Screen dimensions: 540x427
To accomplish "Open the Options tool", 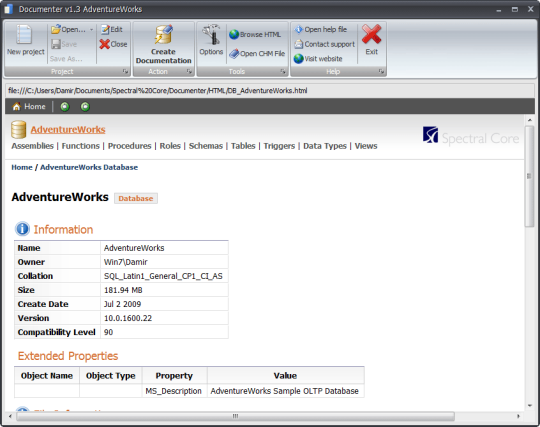I will (211, 40).
